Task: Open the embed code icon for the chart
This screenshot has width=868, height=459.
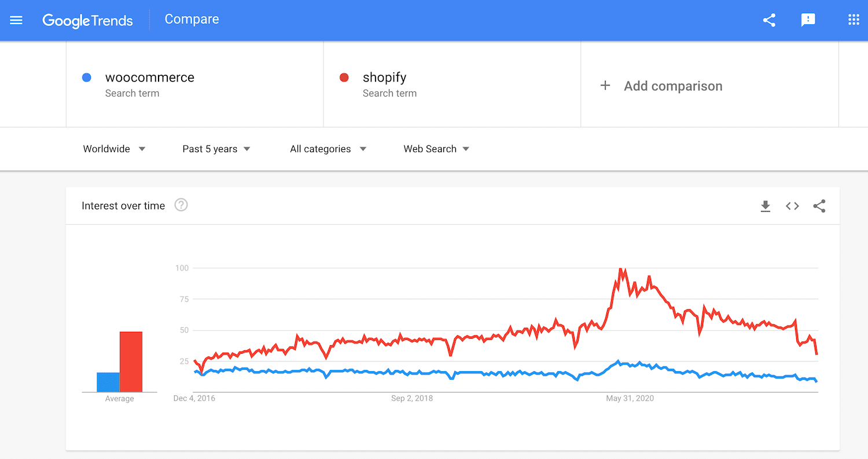Action: pos(792,205)
